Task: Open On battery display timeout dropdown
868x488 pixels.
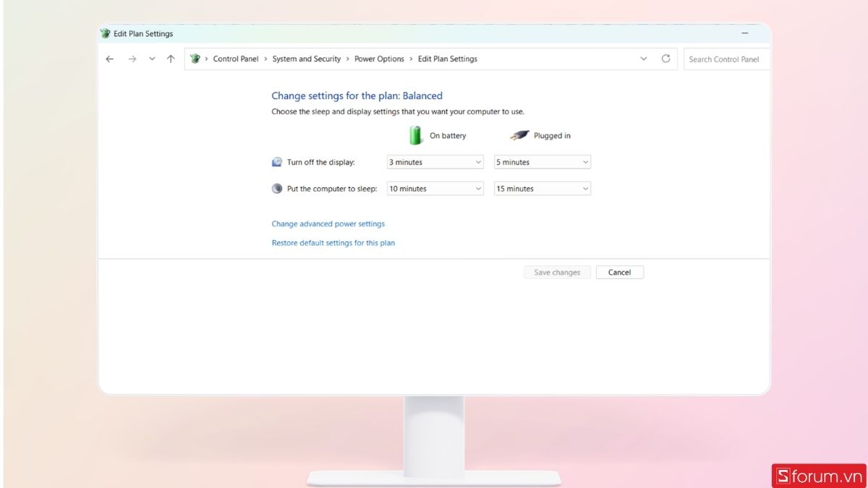Action: (x=435, y=162)
